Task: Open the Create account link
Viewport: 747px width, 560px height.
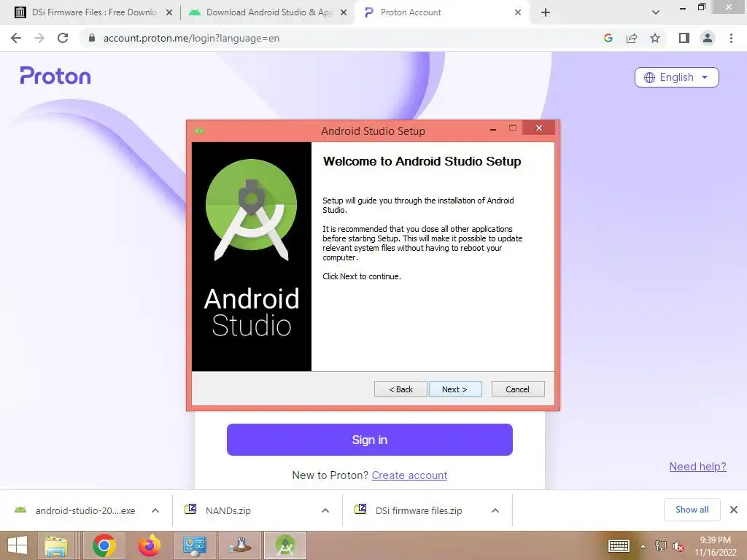Action: coord(409,475)
